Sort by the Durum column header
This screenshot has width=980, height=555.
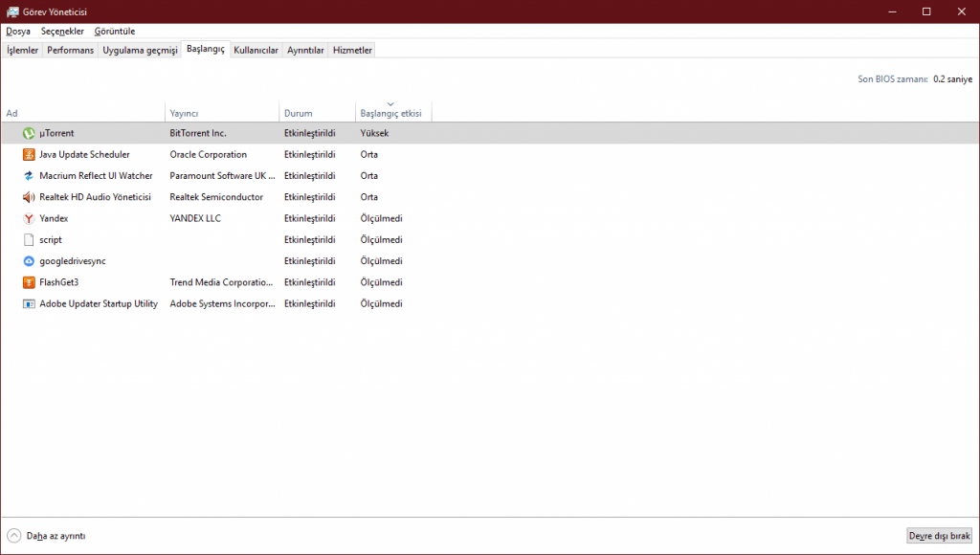(x=317, y=113)
